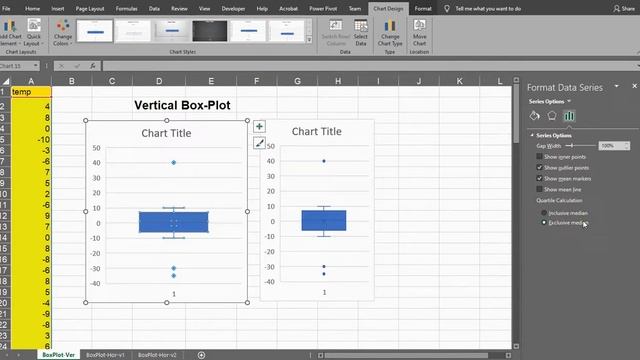This screenshot has width=640, height=360.
Task: Select Inclusive median radio button
Action: [544, 213]
